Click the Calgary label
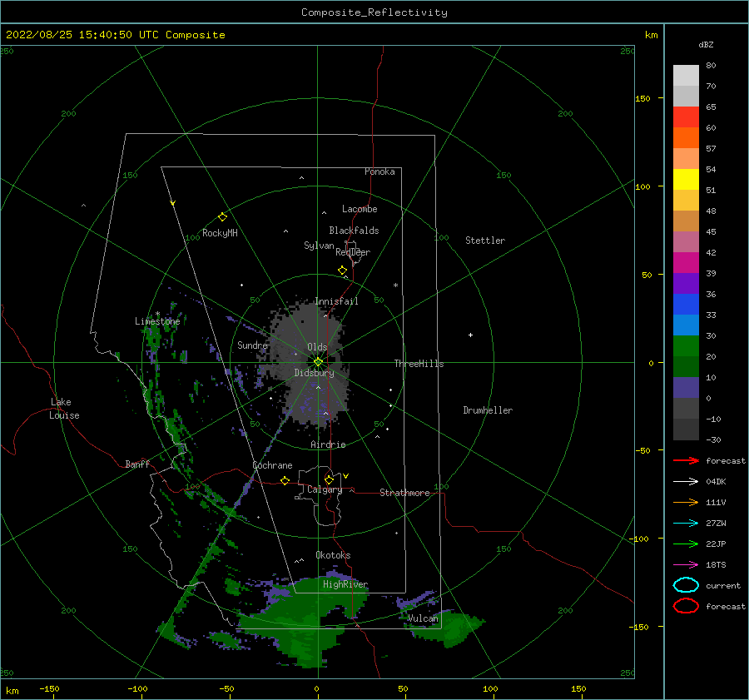The image size is (749, 700). tap(325, 489)
